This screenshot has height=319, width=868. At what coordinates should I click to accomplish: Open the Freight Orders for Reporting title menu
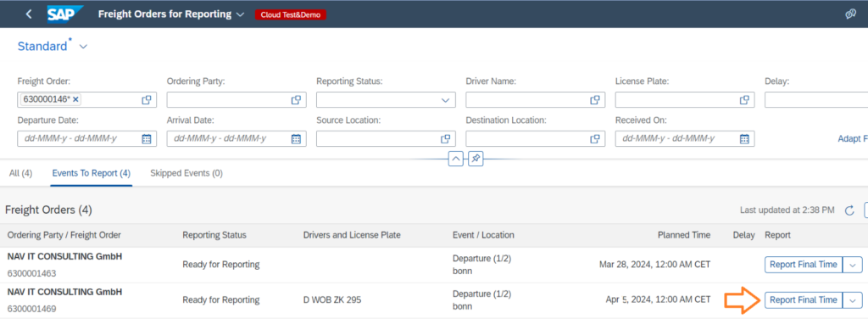tap(170, 14)
